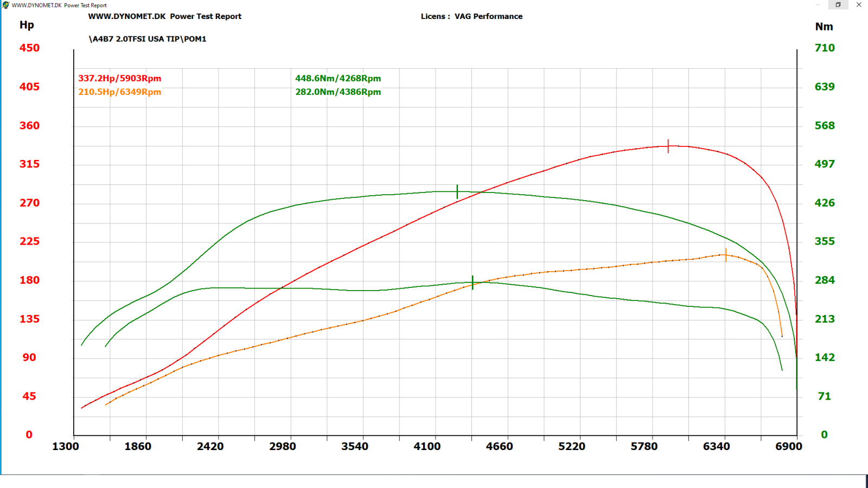Click the Hp axis title

[27, 25]
